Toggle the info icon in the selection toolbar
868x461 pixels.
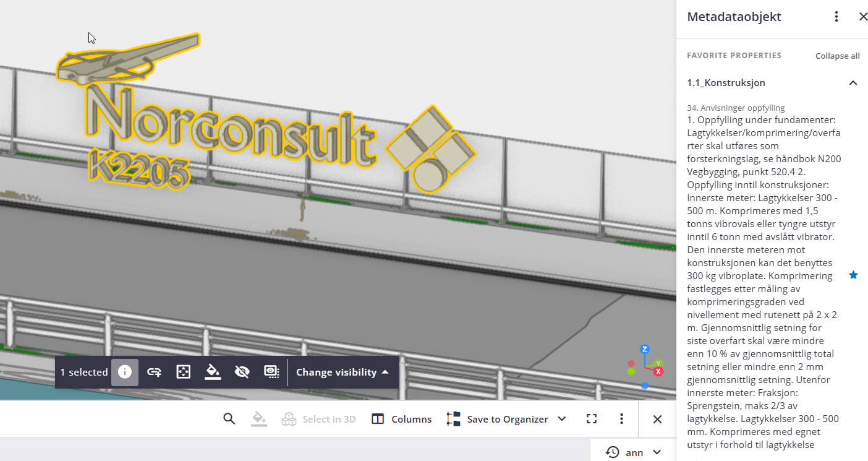point(125,372)
